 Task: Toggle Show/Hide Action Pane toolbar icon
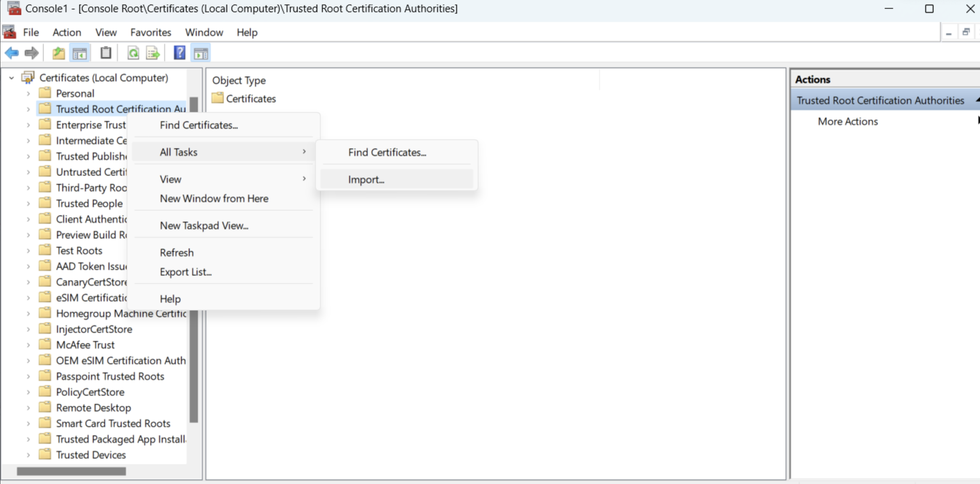point(201,53)
